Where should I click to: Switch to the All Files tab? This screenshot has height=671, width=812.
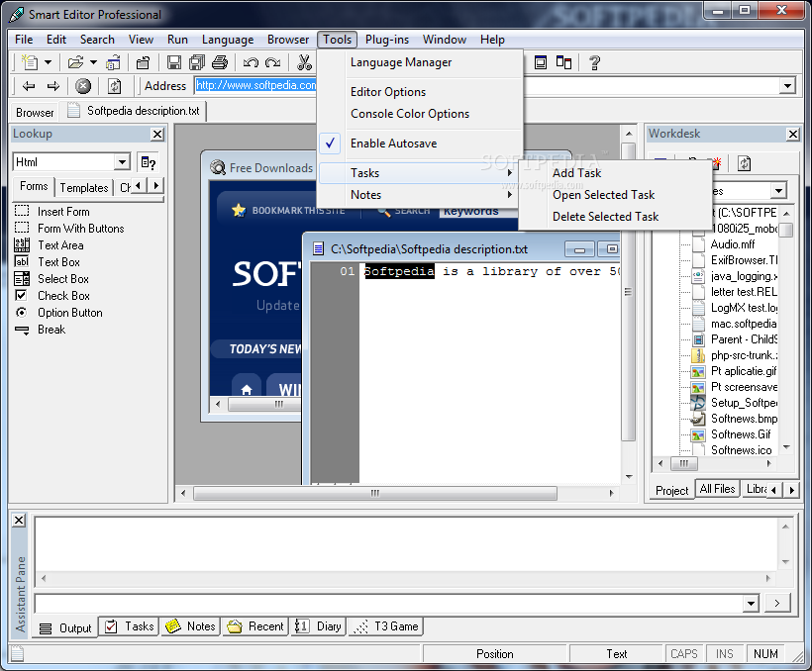point(717,489)
